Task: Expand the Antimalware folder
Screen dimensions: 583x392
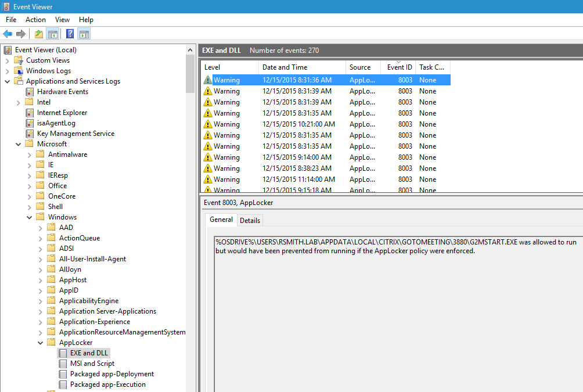Action: (30, 154)
